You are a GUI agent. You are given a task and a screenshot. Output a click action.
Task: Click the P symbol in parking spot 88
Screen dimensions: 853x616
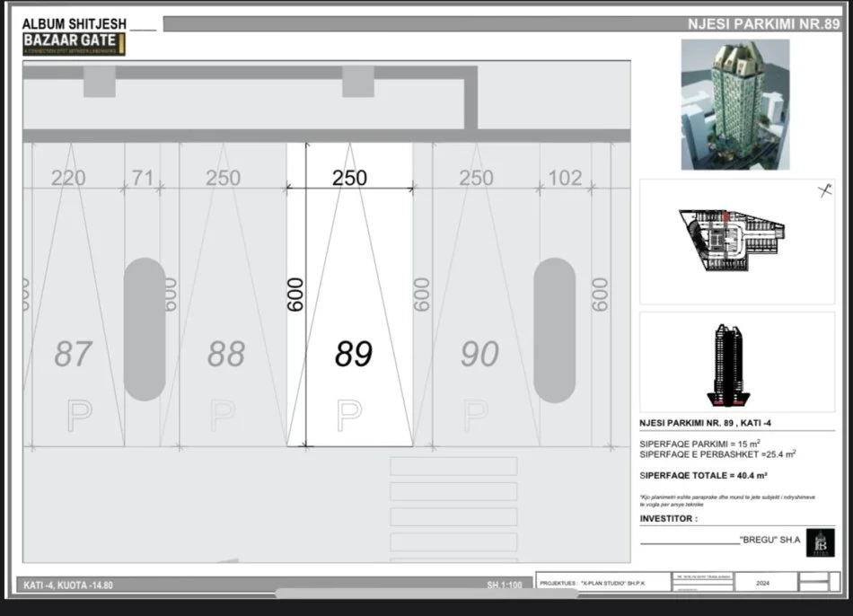tap(223, 414)
